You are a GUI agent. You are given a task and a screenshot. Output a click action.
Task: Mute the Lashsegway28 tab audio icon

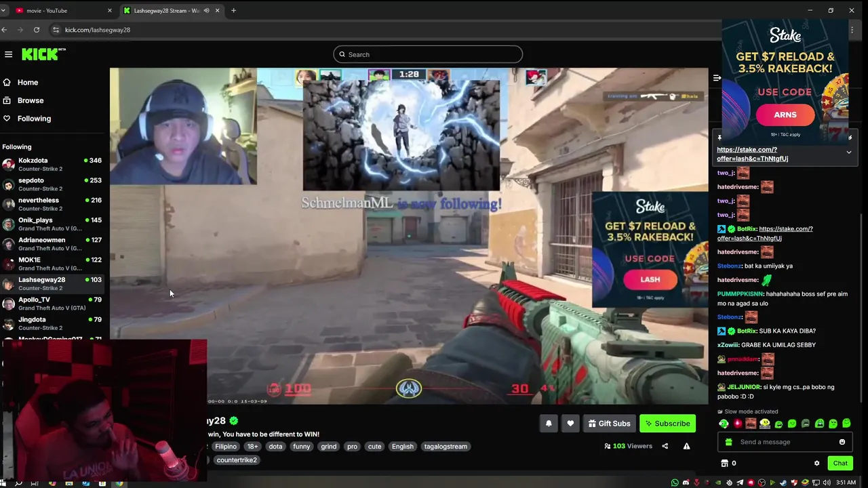tap(206, 10)
